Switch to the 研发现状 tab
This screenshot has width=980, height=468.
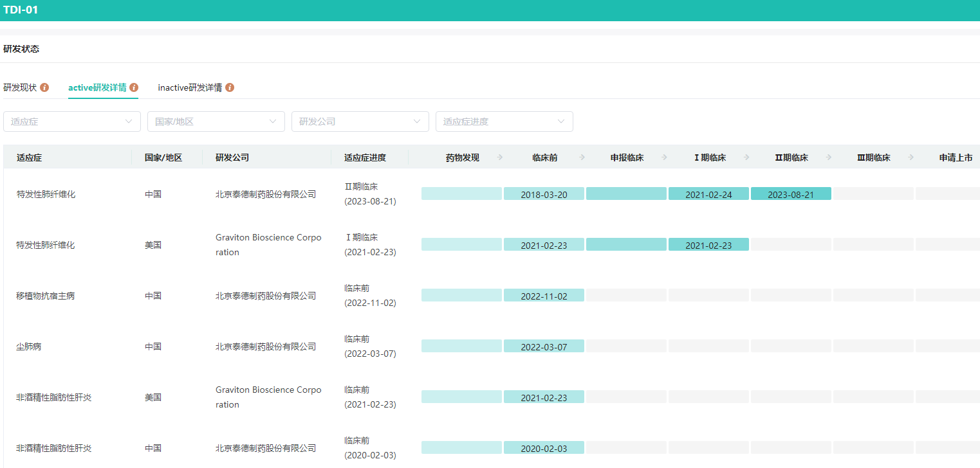tap(20, 87)
